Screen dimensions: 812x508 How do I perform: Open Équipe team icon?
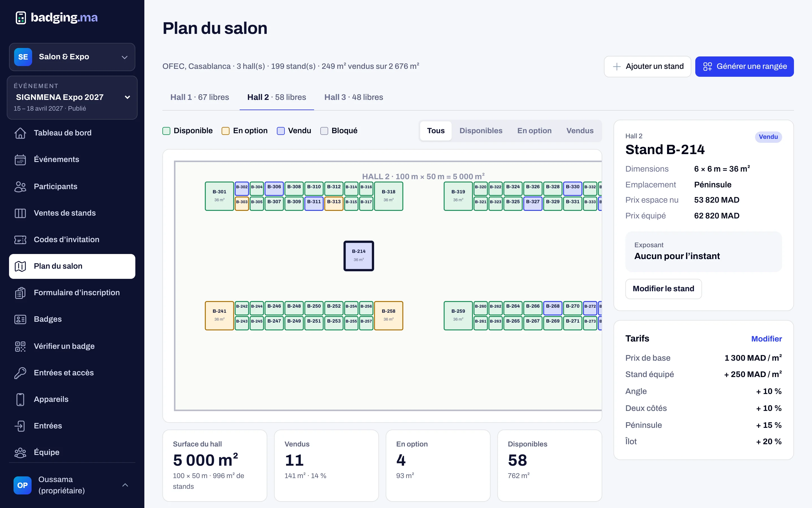click(x=20, y=452)
